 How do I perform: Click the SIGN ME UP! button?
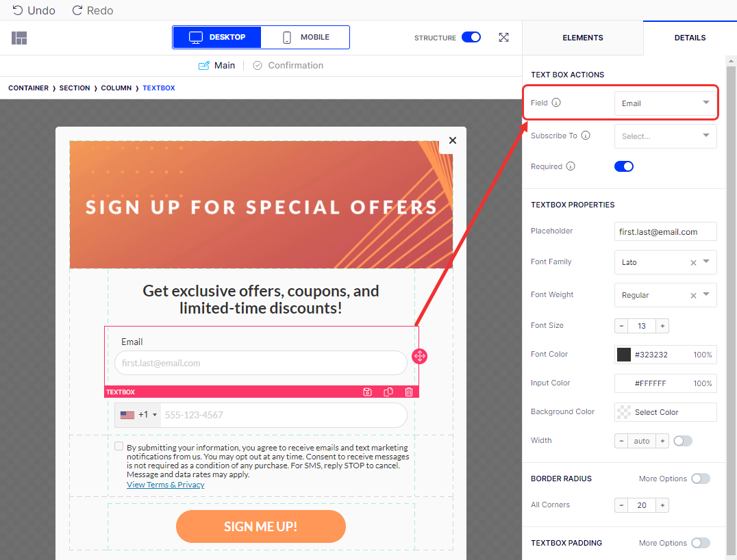[x=261, y=526]
